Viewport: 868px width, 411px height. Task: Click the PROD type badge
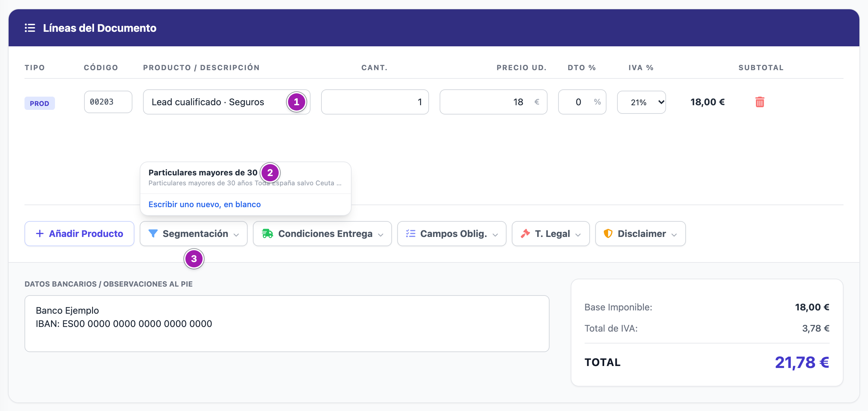pyautogui.click(x=39, y=103)
